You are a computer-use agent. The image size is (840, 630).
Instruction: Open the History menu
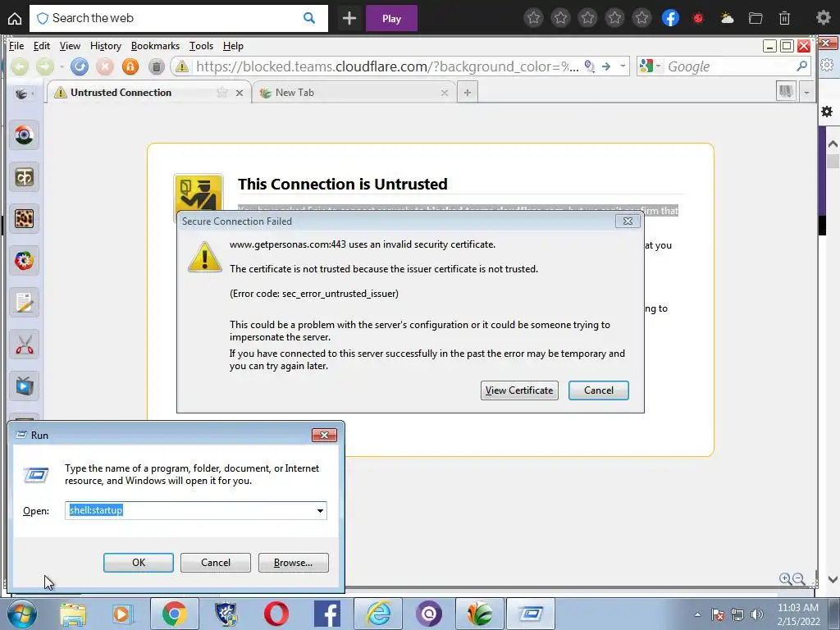[x=106, y=46]
